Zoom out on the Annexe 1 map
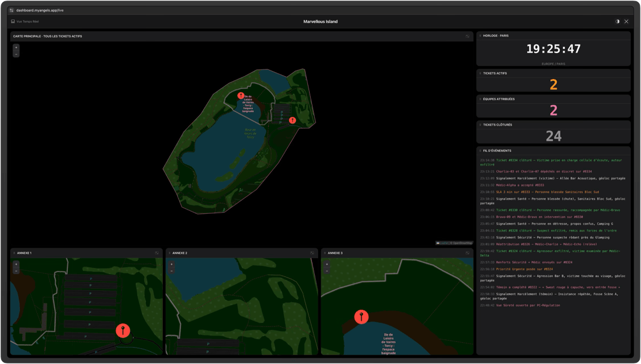 (x=17, y=271)
